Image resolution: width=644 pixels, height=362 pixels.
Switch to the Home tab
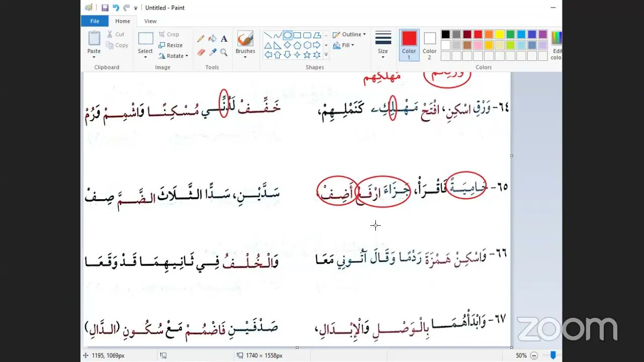[x=122, y=21]
